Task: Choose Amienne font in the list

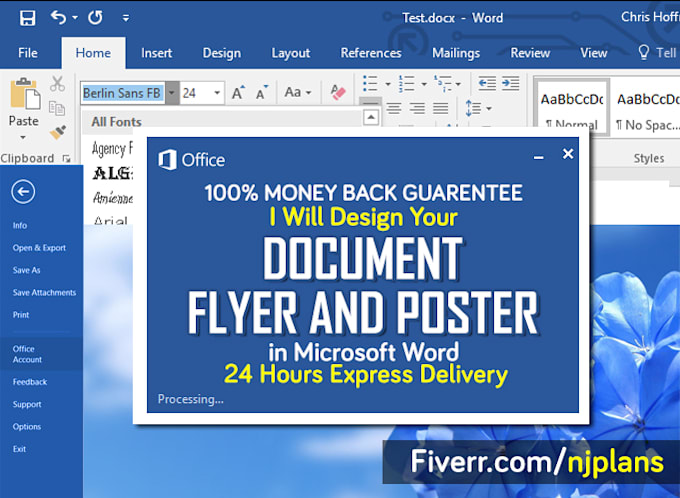Action: click(x=112, y=198)
